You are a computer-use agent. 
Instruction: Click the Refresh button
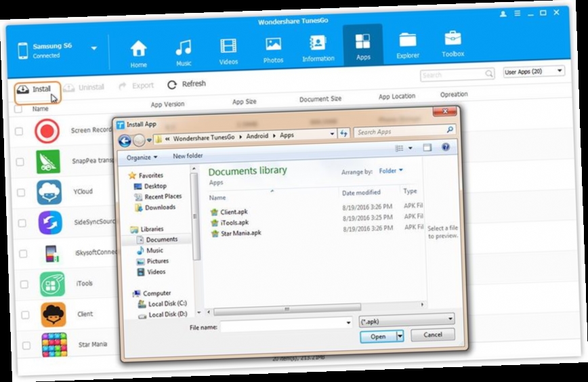pos(187,84)
